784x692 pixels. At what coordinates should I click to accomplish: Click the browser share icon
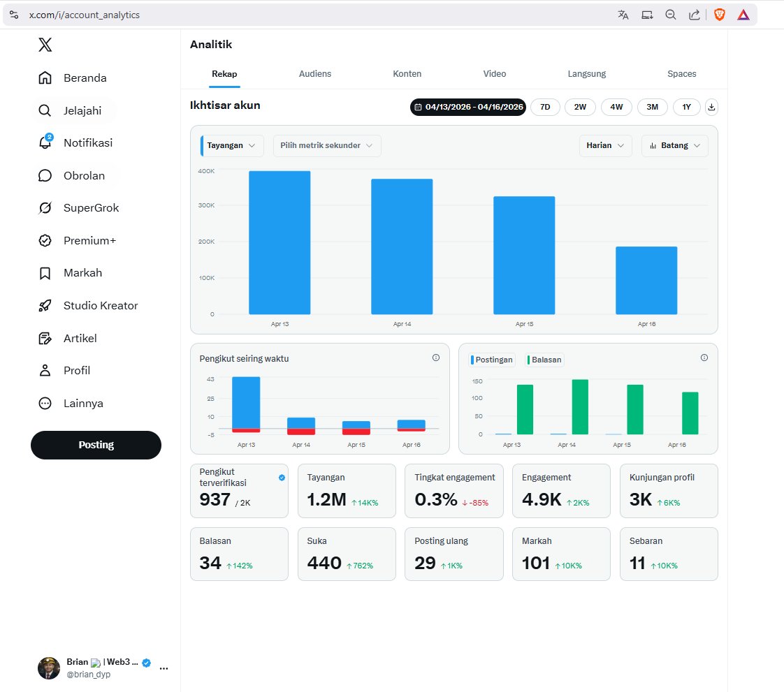pyautogui.click(x=695, y=15)
